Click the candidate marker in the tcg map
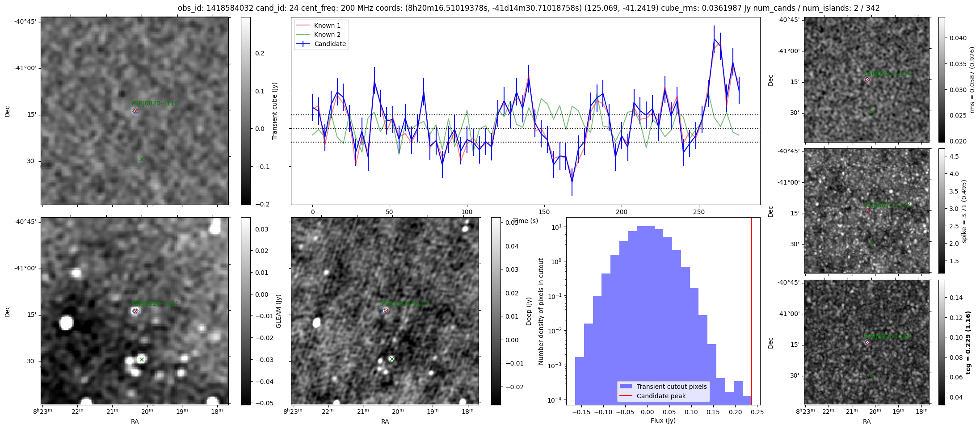This screenshot has width=980, height=429. tap(867, 342)
